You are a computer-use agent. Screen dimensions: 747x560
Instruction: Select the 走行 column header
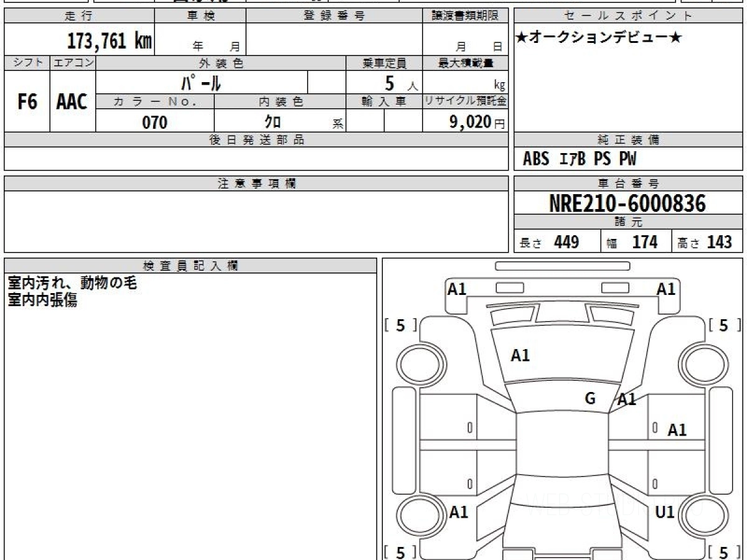[x=78, y=16]
